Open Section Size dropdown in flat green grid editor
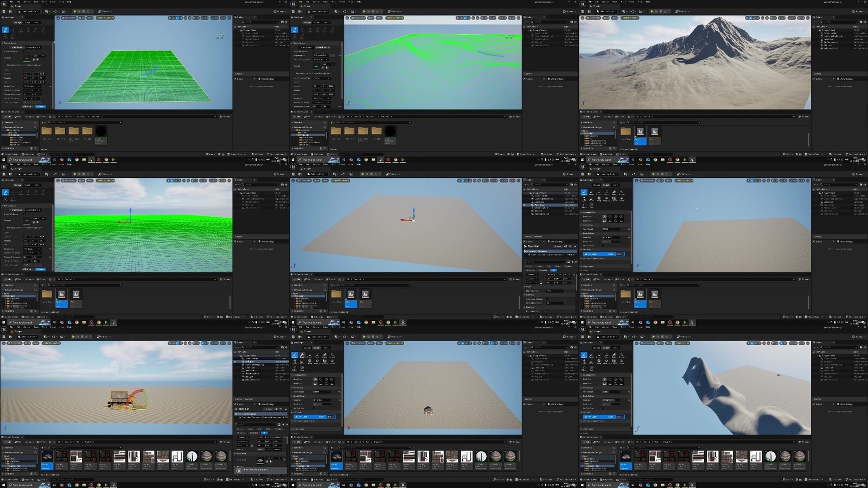 [32, 86]
